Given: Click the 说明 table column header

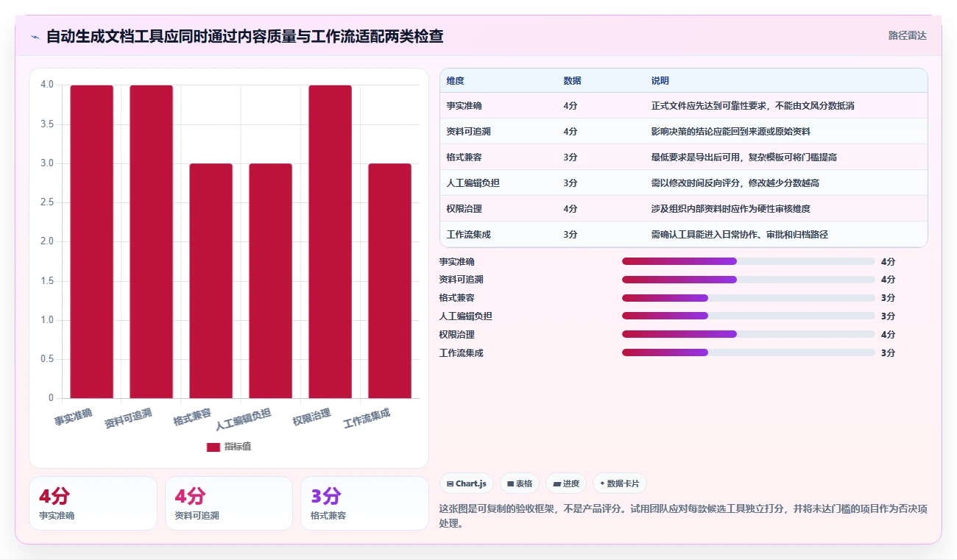Looking at the screenshot, I should [660, 80].
